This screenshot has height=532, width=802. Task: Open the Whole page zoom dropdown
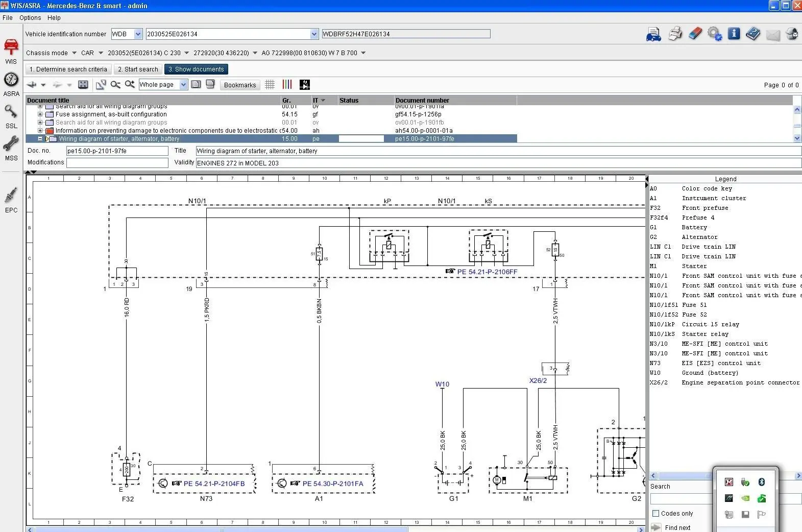point(183,85)
